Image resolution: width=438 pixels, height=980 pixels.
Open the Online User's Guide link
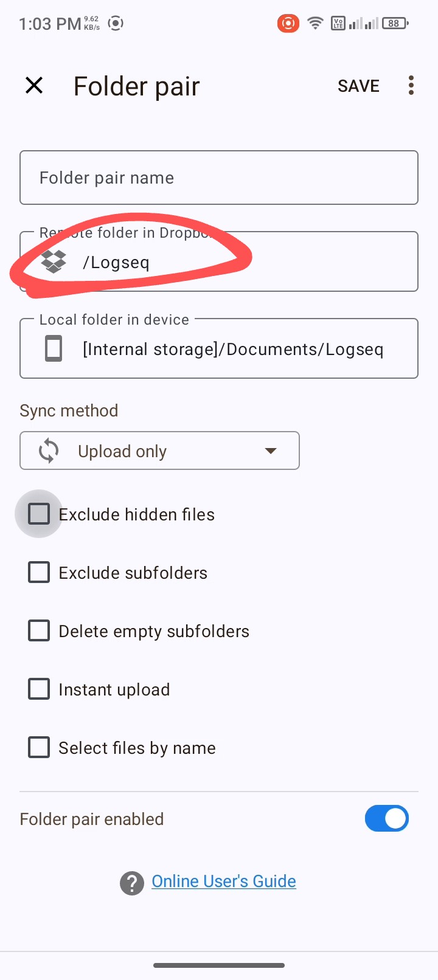point(224,882)
